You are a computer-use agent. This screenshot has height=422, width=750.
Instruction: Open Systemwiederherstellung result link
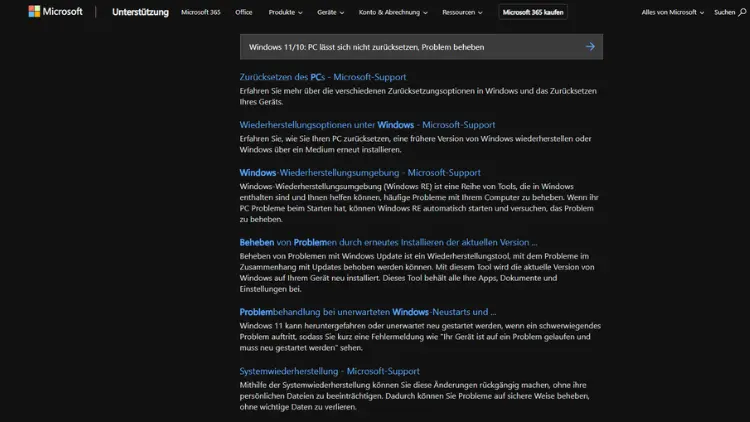coord(330,371)
